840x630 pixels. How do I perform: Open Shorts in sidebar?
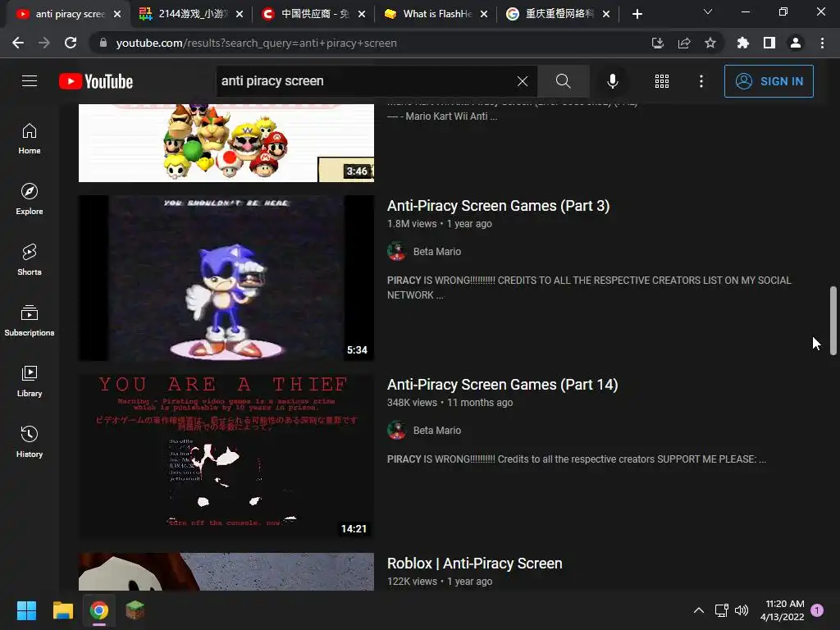click(x=30, y=260)
